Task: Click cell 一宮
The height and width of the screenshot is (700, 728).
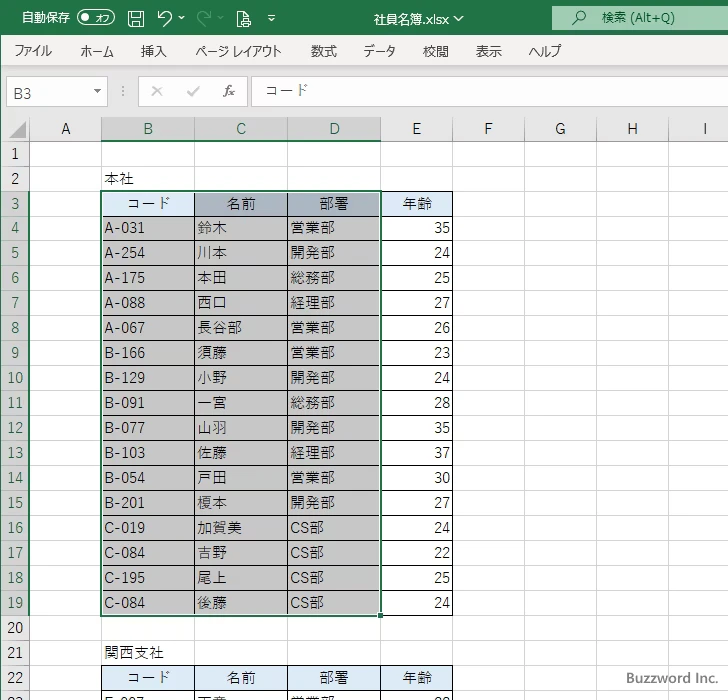Action: click(x=241, y=403)
